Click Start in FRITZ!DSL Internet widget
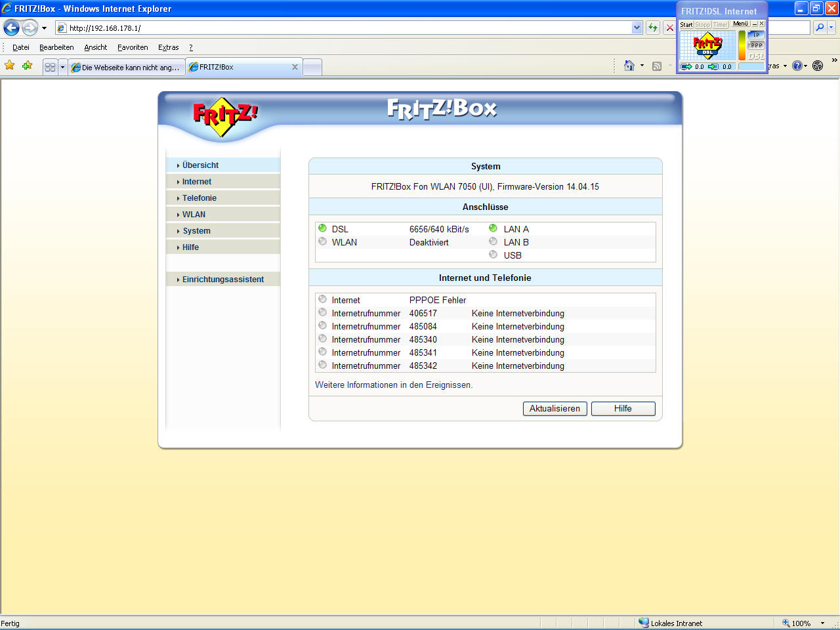 coord(686,24)
